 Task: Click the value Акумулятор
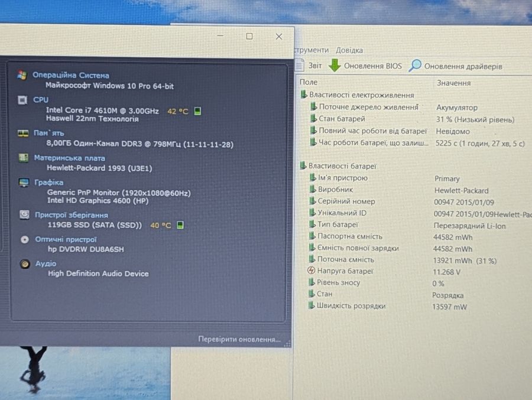point(457,108)
